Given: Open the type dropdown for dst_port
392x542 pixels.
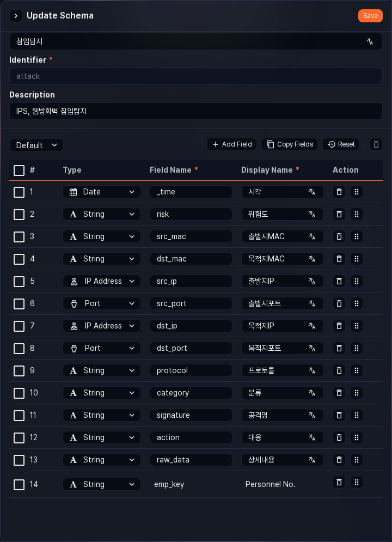Looking at the screenshot, I should pyautogui.click(x=101, y=348).
